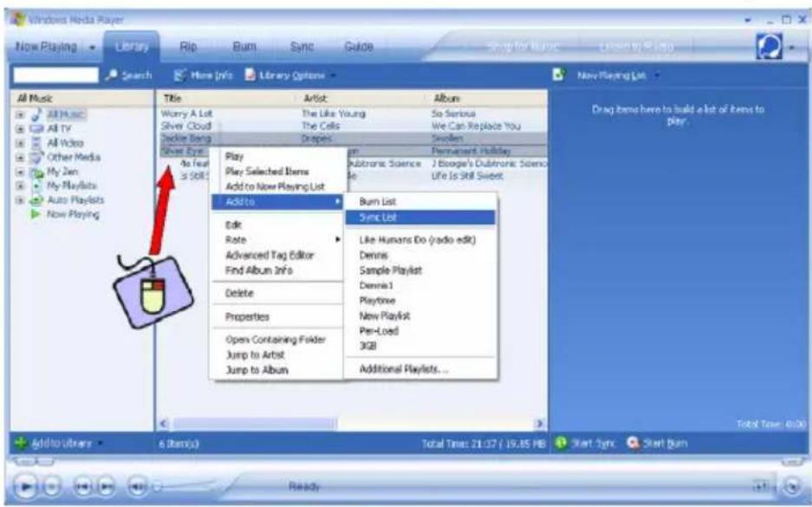The width and height of the screenshot is (812, 507).
Task: Click the Previous track button
Action: pyautogui.click(x=83, y=486)
